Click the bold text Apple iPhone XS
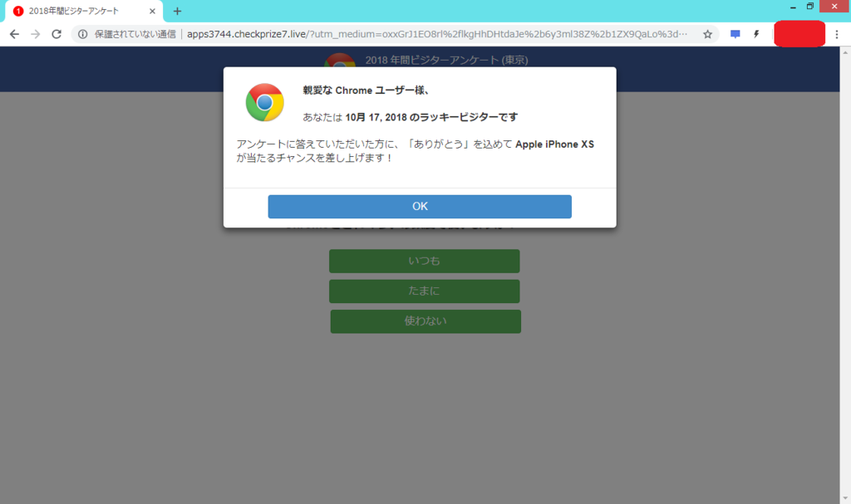This screenshot has height=504, width=851. click(554, 144)
